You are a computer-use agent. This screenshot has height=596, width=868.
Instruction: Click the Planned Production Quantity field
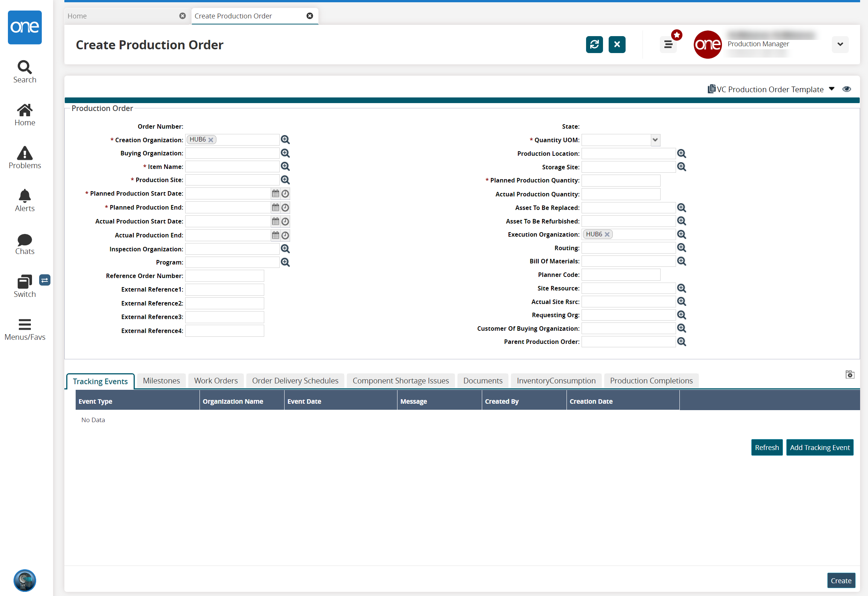pos(621,181)
